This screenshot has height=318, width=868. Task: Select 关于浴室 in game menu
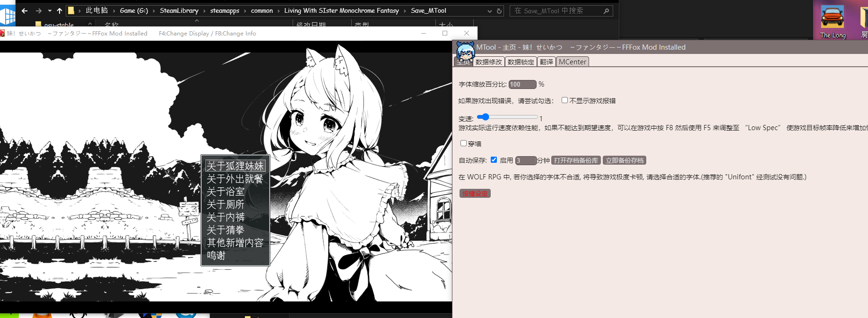click(226, 192)
